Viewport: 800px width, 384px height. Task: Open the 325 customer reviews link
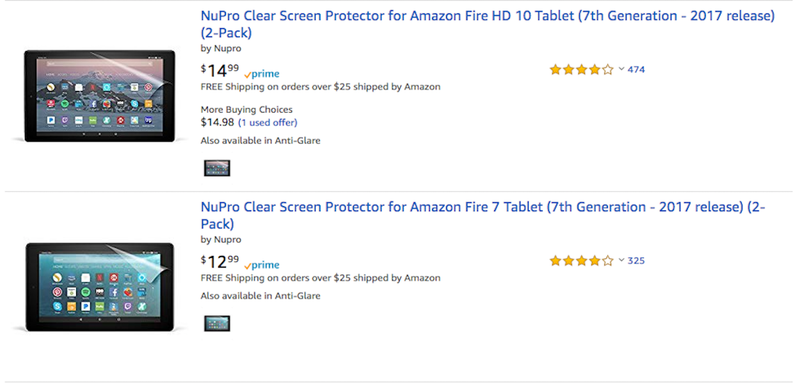636,261
